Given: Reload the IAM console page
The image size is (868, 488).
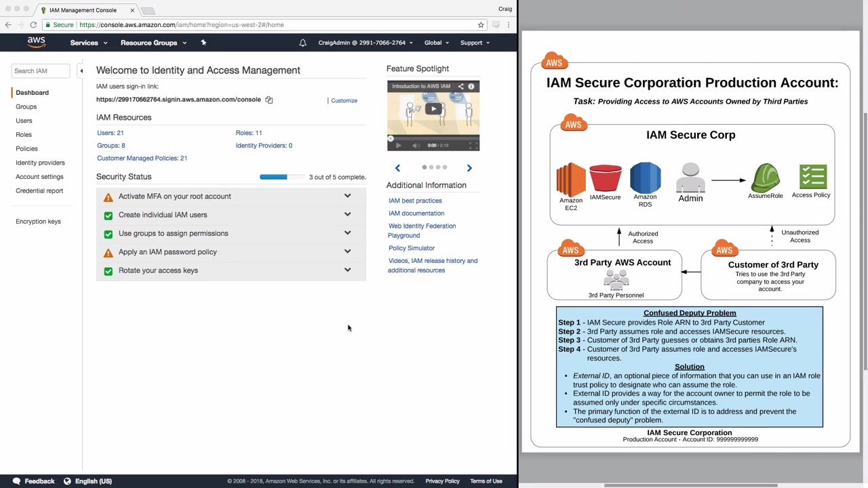Looking at the screenshot, I should (33, 25).
